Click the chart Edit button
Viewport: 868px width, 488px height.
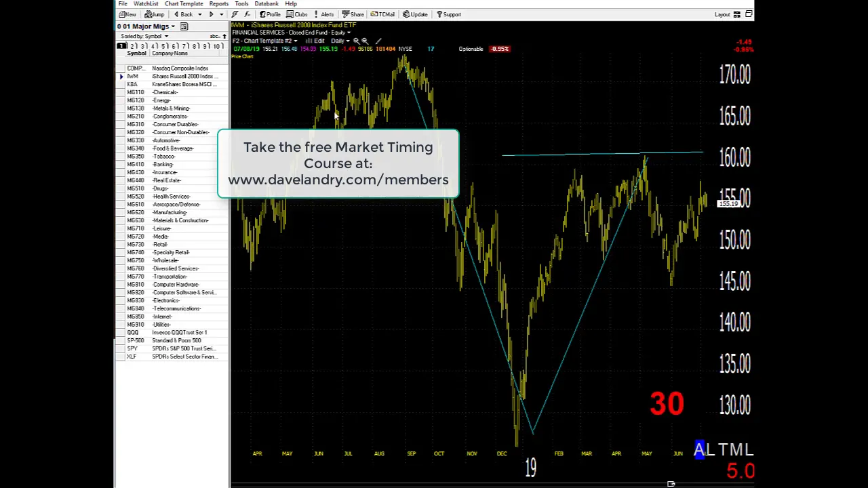click(315, 41)
